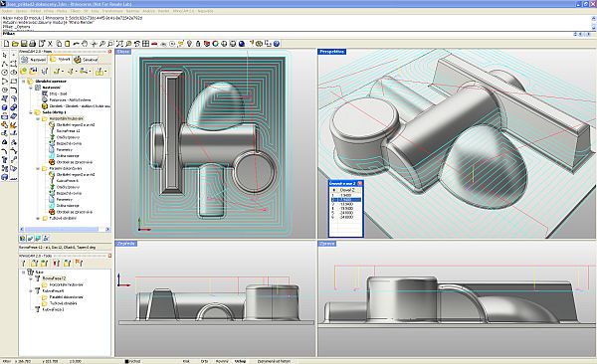The height and width of the screenshot is (364, 597).
Task: Click the black layer color swatch in status bar
Action: (x=127, y=361)
